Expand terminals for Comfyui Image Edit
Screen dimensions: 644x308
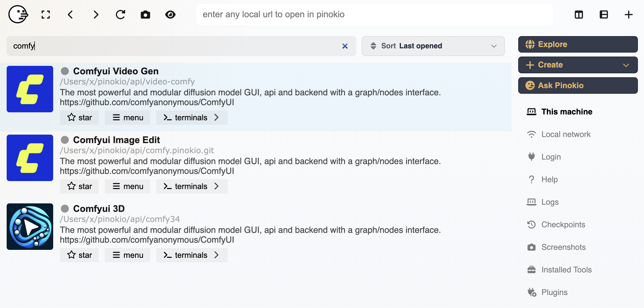pos(192,186)
